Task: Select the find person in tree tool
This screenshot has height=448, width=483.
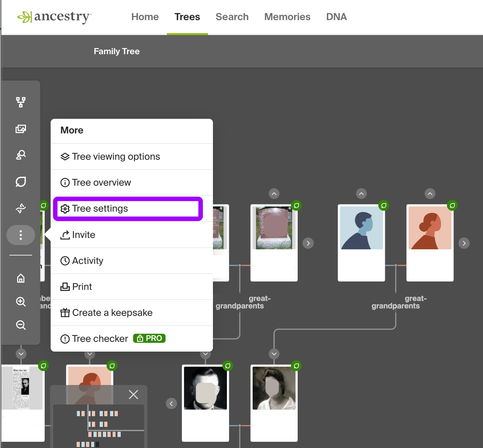Action: (x=21, y=155)
